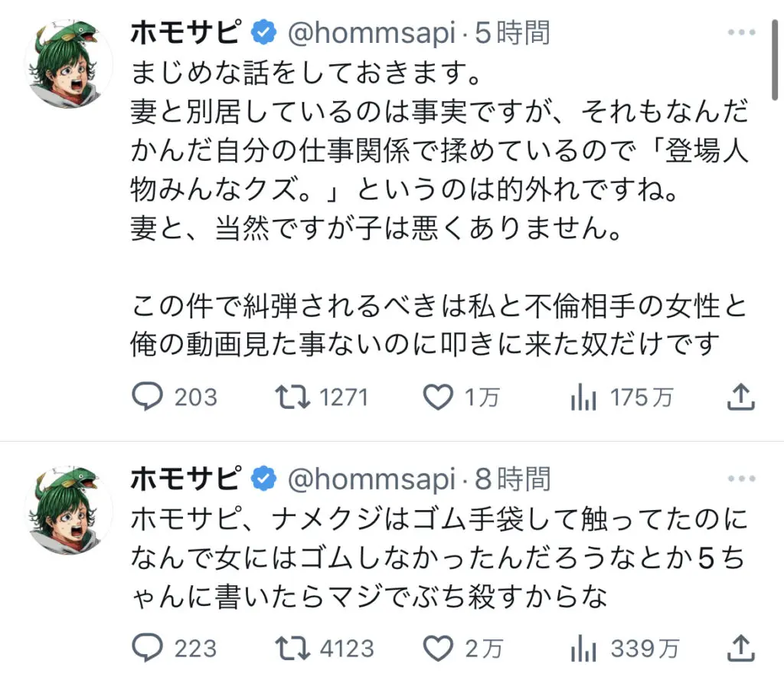The image size is (784, 687).
Task: Click the verified badge next to ホモサピ
Action: tap(263, 32)
